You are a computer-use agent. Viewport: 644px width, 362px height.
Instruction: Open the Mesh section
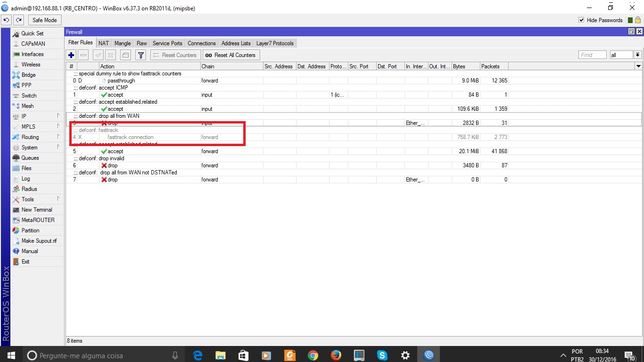[x=37, y=106]
